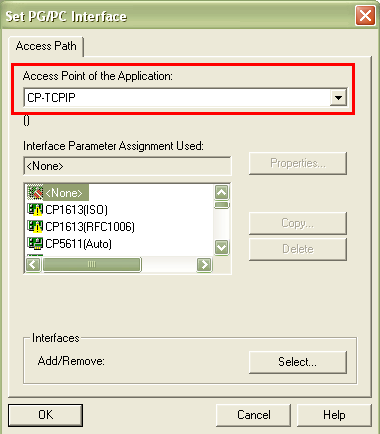Choose CP1613(RFC1006) list entry text
Viewport: 380px width, 434px height.
click(x=90, y=227)
